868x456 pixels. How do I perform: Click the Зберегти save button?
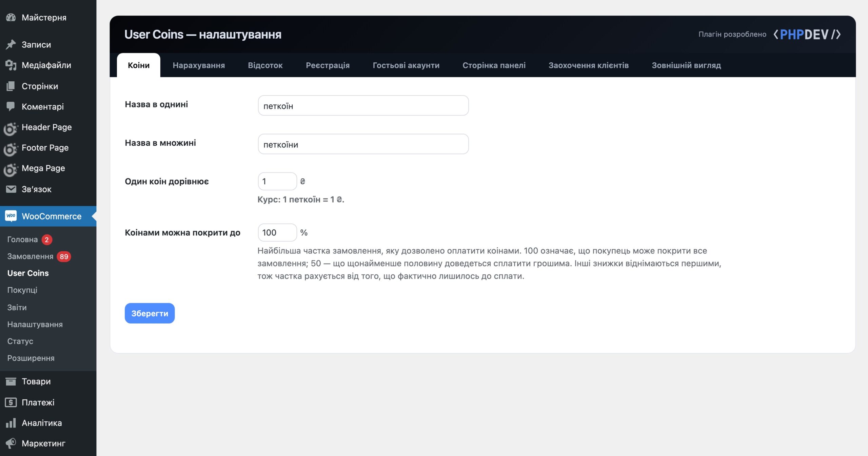150,313
